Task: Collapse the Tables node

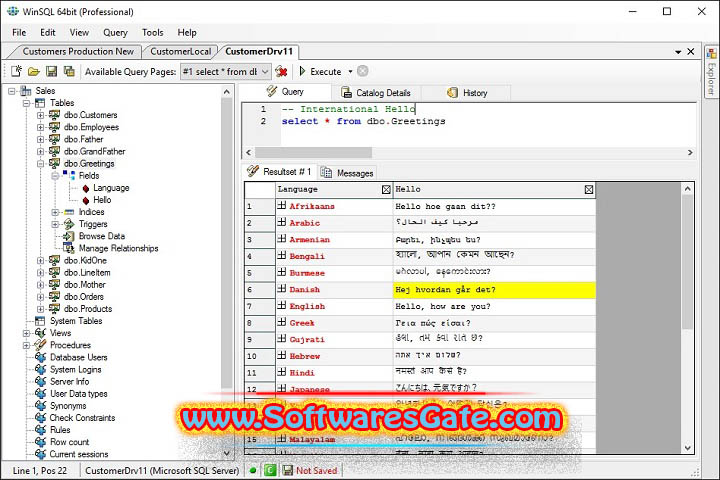Action: pos(26,103)
